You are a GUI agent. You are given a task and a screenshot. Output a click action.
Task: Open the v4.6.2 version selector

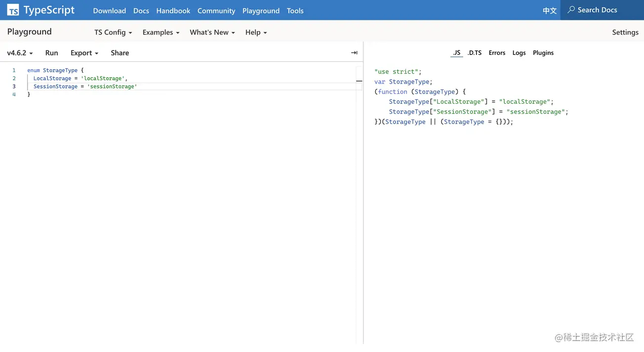[20, 53]
